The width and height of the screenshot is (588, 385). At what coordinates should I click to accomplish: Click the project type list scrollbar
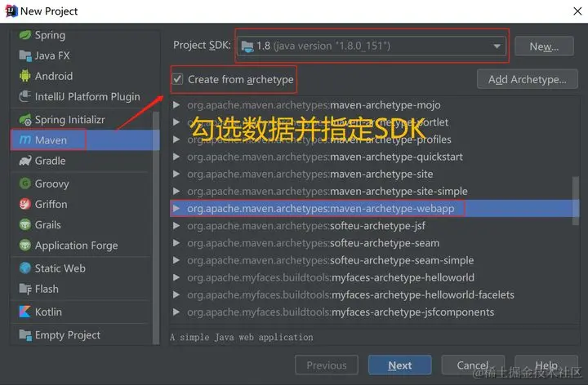[x=156, y=228]
